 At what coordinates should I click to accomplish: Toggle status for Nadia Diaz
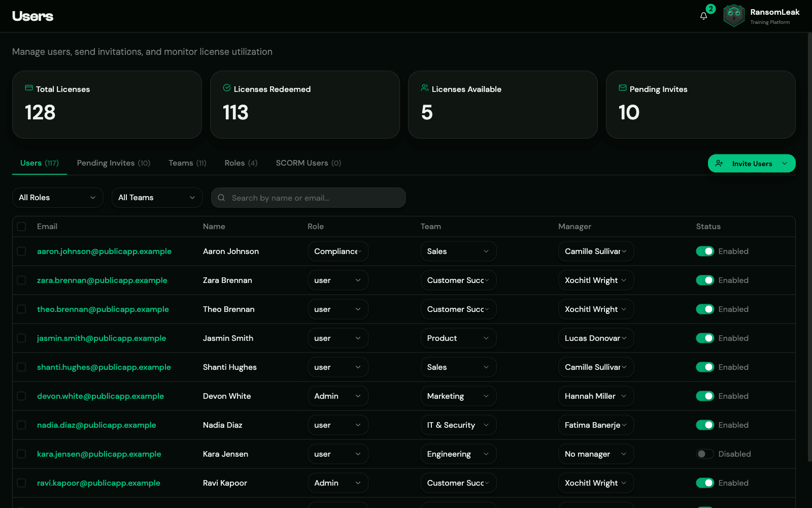tap(705, 425)
